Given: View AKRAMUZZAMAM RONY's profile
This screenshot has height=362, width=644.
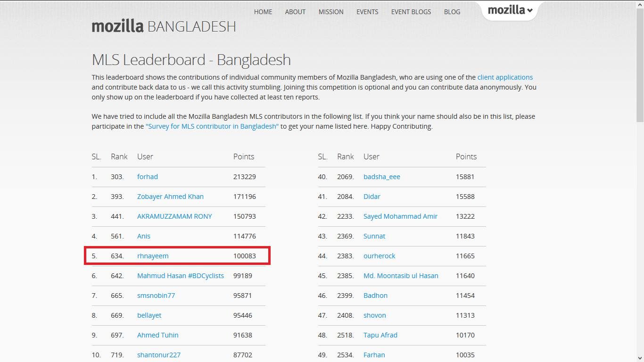Looking at the screenshot, I should coord(174,216).
